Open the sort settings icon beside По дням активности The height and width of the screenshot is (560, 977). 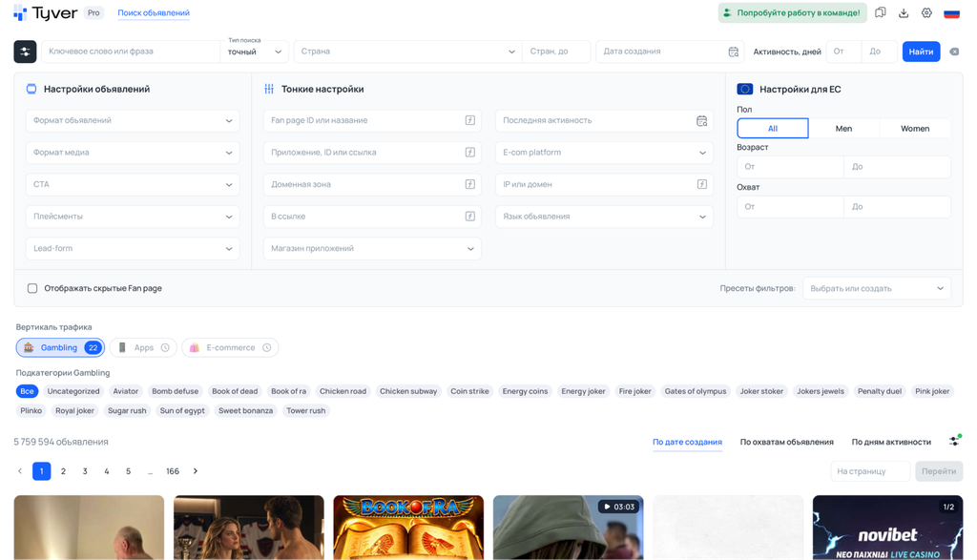[954, 441]
